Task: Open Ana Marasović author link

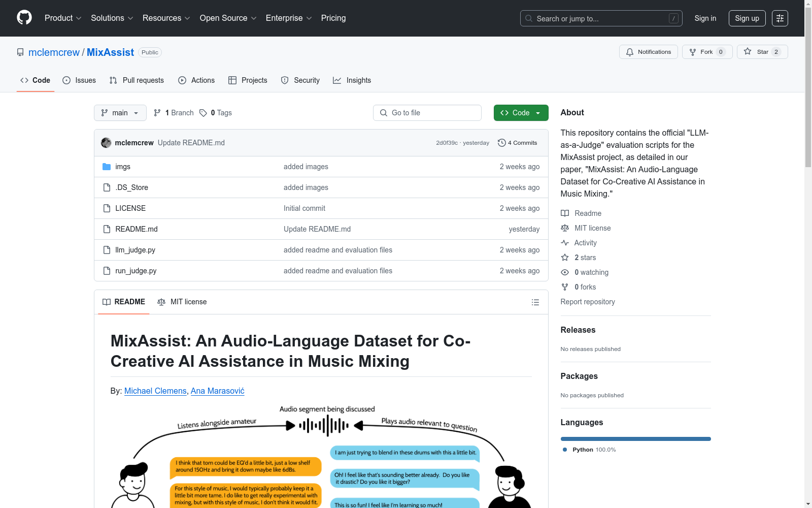Action: [x=218, y=391]
